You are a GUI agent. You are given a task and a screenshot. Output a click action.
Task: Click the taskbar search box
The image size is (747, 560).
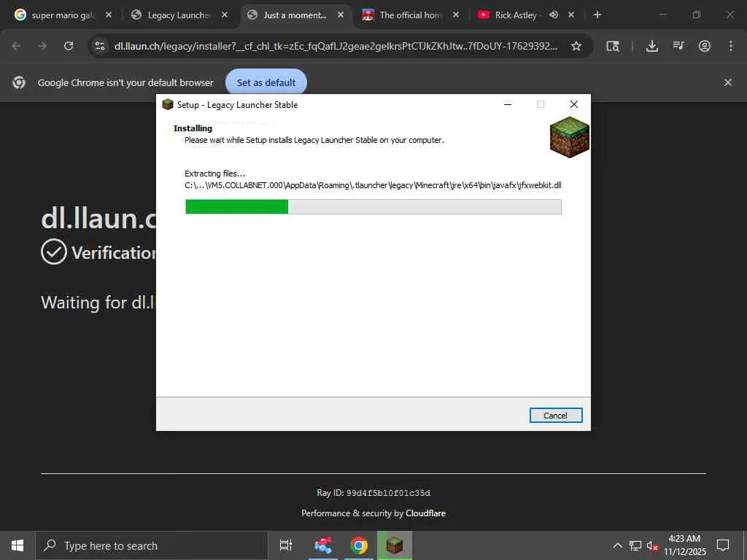click(x=152, y=545)
